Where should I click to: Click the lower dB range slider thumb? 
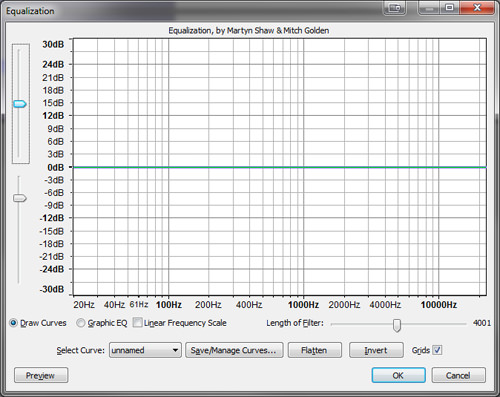coord(20,198)
